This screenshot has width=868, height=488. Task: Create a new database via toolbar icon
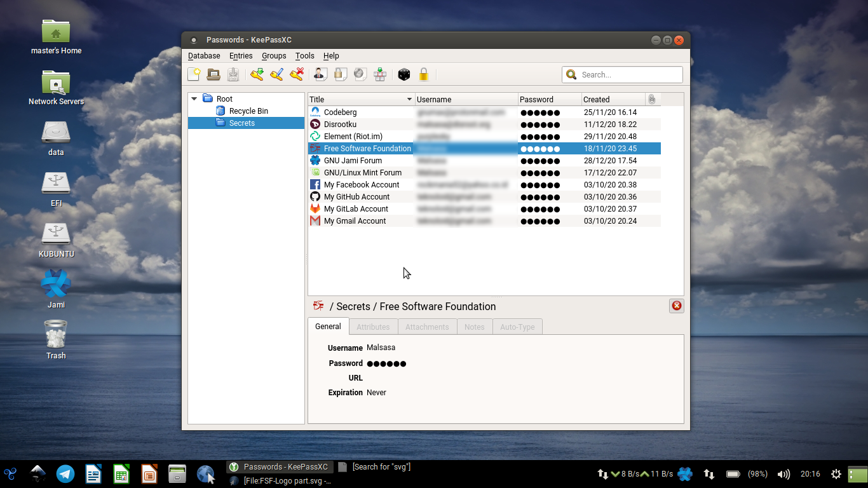coord(194,74)
